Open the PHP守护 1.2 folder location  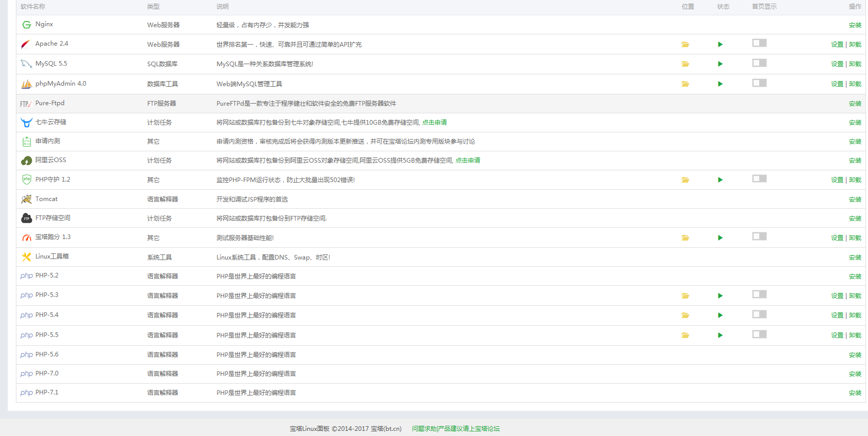click(x=685, y=180)
